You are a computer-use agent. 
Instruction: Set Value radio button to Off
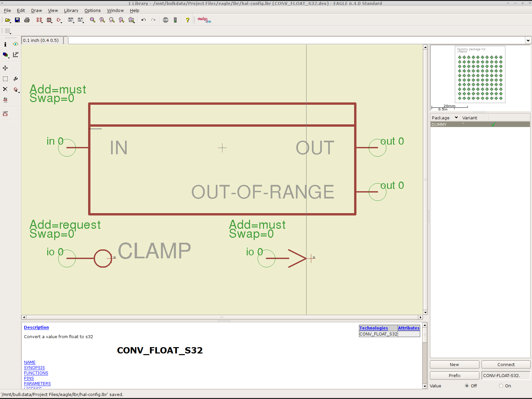[x=467, y=386]
